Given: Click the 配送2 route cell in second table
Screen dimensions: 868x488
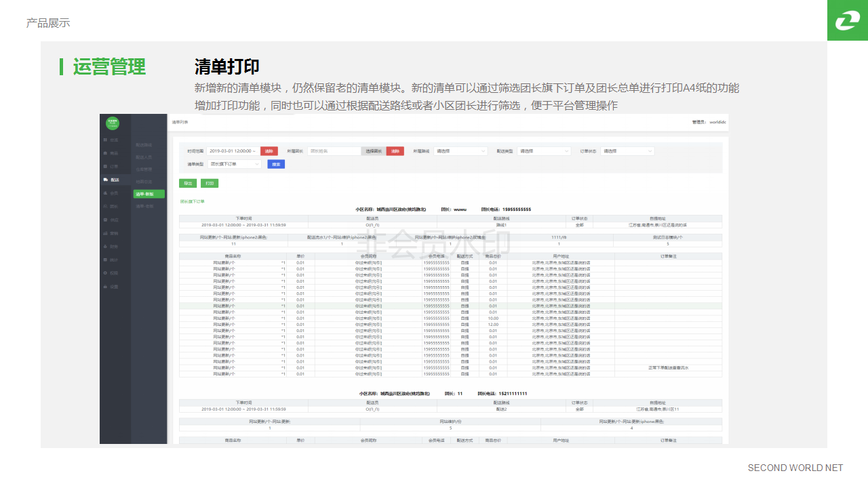Looking at the screenshot, I should tap(502, 409).
